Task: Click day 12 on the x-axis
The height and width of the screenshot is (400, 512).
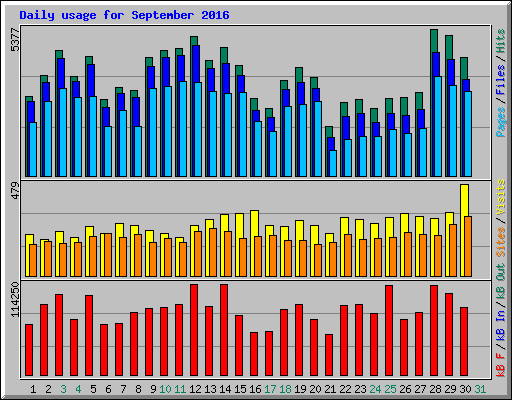Action: pos(195,389)
